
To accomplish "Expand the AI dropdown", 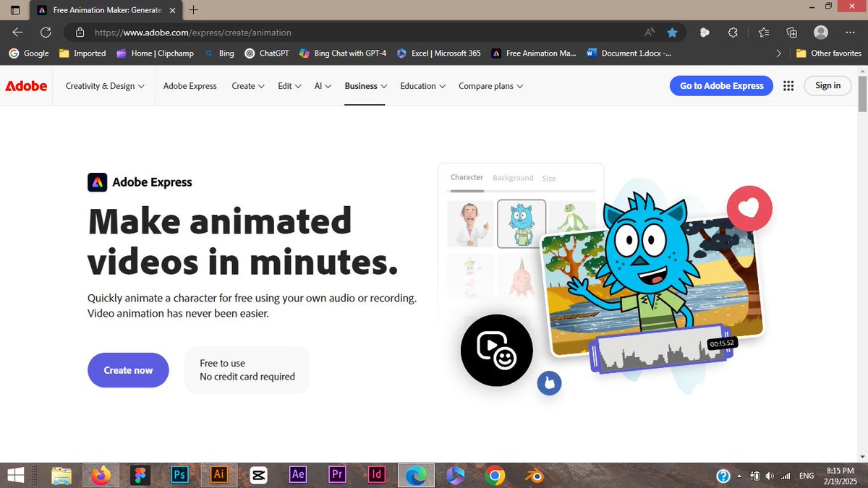I will coord(323,85).
